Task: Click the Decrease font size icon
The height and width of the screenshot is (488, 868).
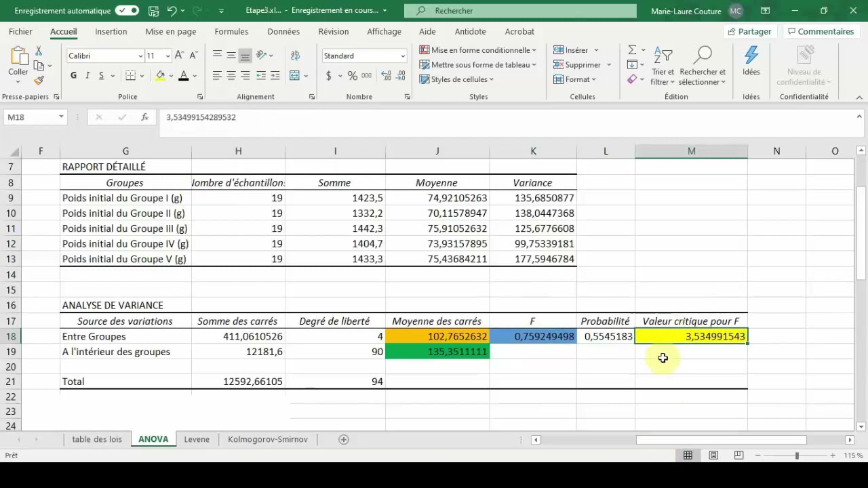Action: click(x=193, y=56)
